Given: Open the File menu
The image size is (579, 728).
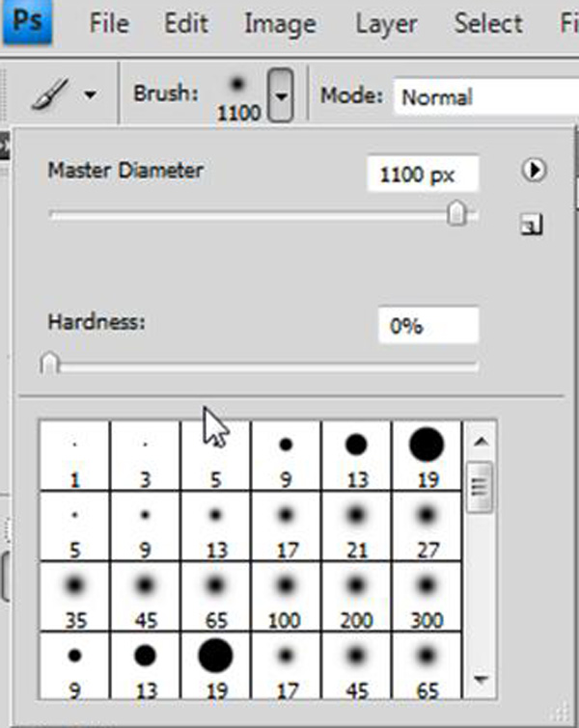Looking at the screenshot, I should coord(109,23).
